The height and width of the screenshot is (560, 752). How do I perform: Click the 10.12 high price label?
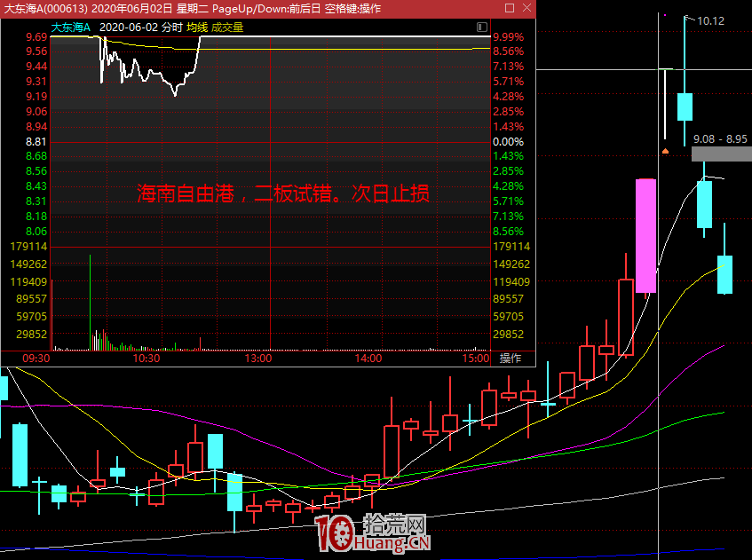(x=710, y=21)
